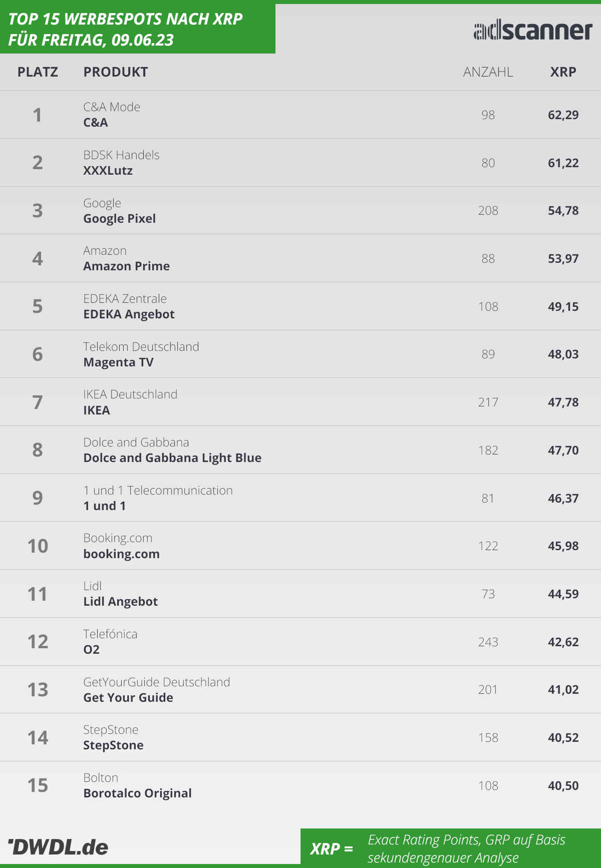This screenshot has width=601, height=868.
Task: Click the booking.com product name
Action: tap(122, 554)
